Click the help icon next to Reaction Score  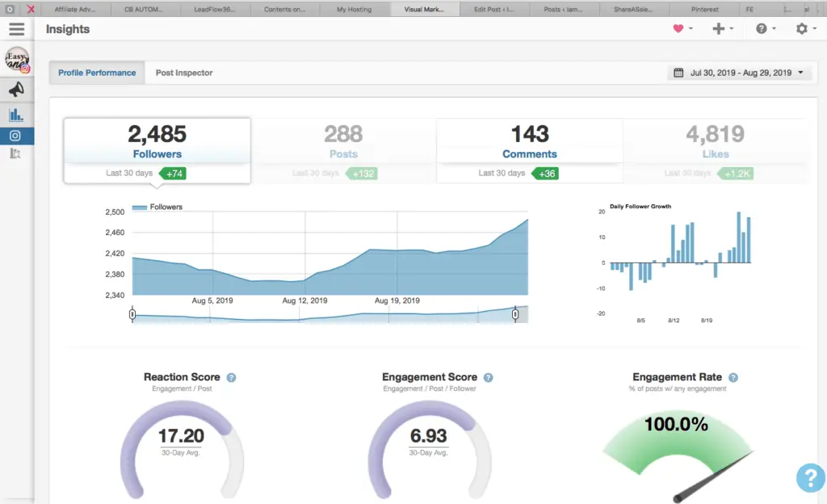231,377
